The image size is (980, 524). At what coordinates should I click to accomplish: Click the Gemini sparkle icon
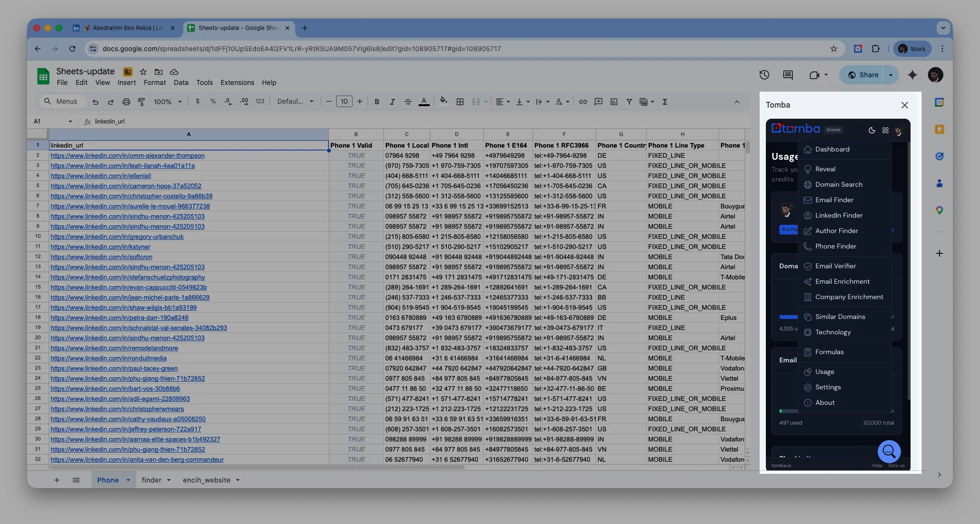[912, 75]
